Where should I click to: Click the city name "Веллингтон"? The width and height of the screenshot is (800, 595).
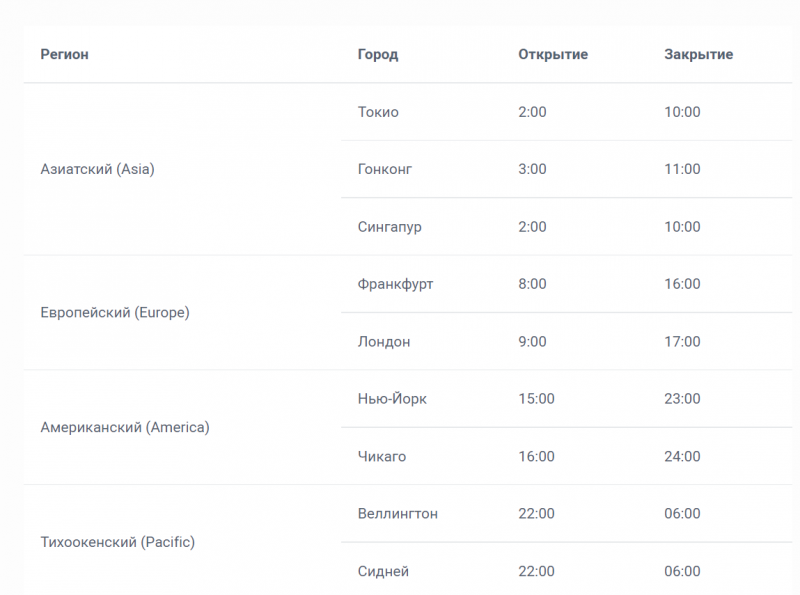point(397,514)
